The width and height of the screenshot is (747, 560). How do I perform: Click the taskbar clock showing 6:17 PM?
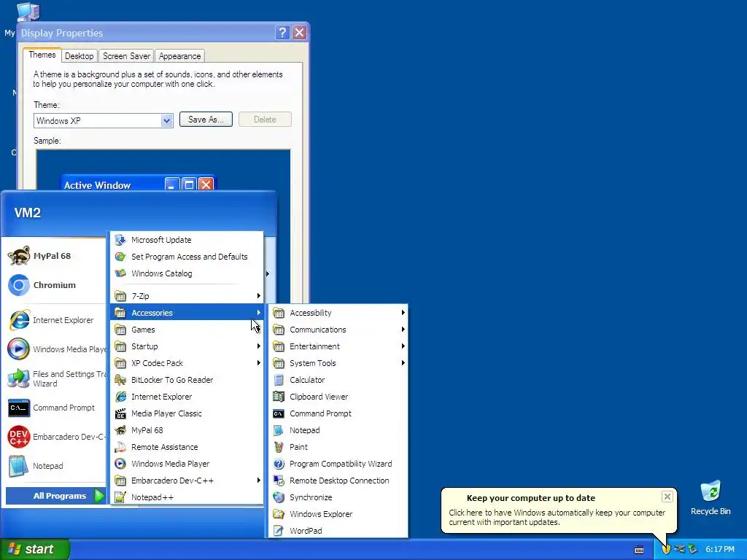(720, 550)
